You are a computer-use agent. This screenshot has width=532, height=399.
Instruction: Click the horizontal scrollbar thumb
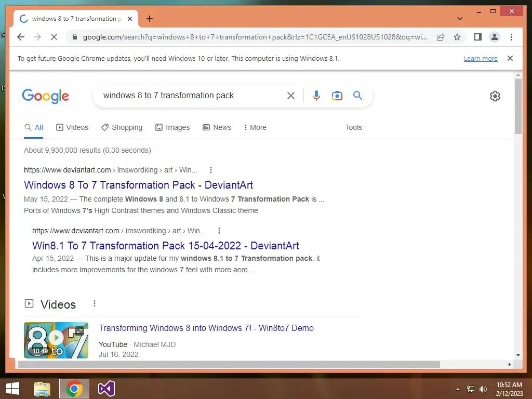point(229,364)
